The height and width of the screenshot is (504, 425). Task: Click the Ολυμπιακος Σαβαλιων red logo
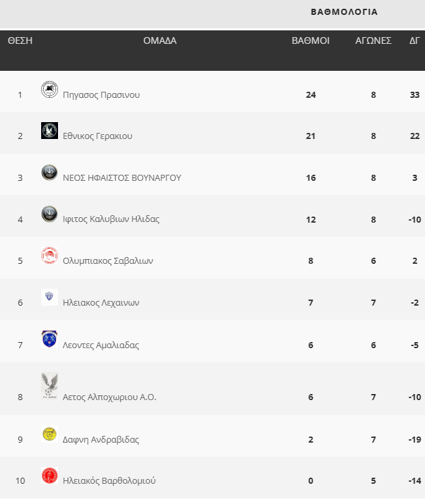click(x=49, y=256)
